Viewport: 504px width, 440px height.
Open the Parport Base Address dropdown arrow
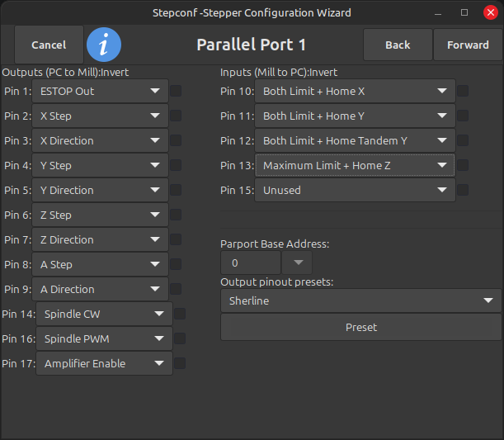[x=297, y=263]
